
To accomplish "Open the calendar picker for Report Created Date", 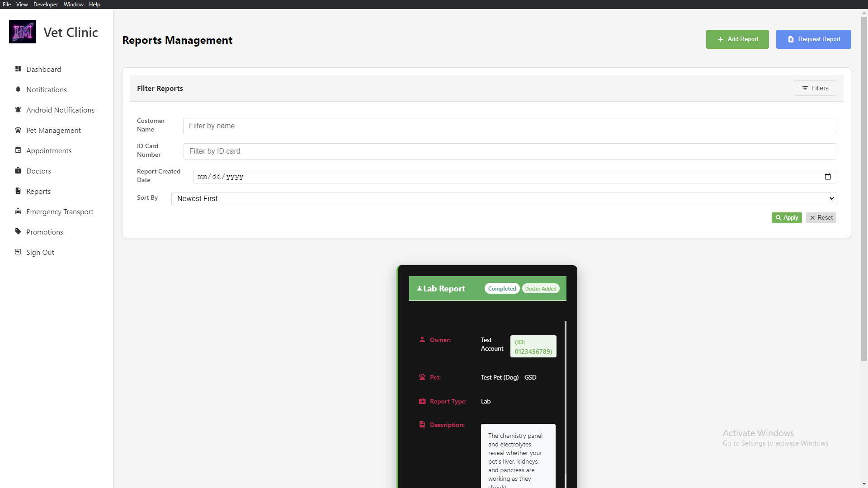I will (x=828, y=176).
